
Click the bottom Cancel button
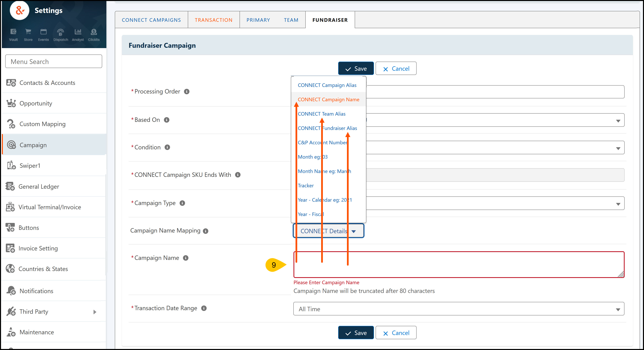(396, 333)
